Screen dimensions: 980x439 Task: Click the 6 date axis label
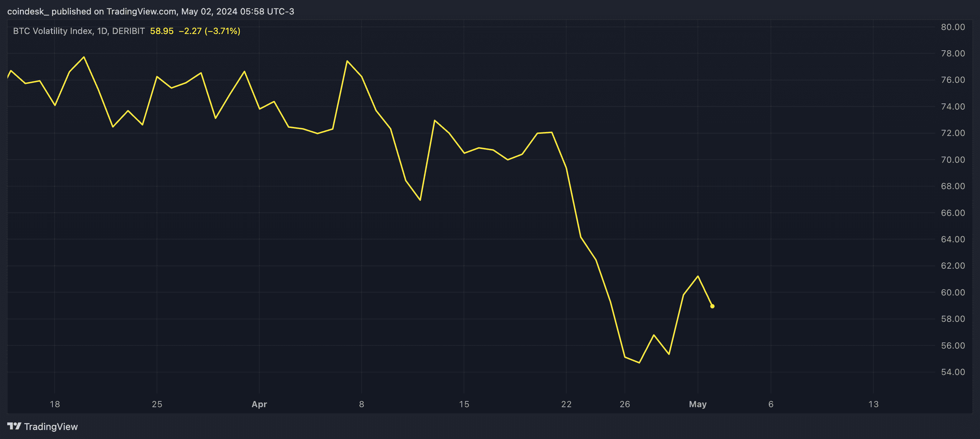click(771, 404)
